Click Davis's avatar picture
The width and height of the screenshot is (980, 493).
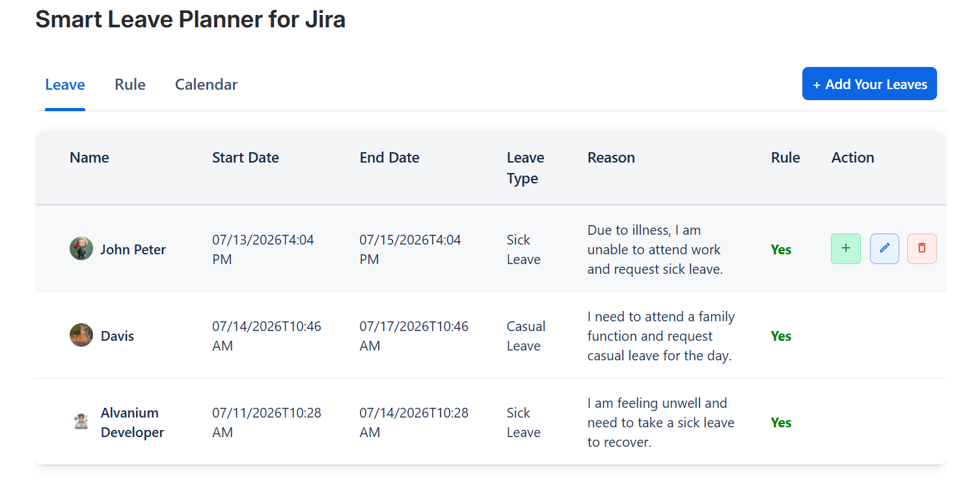pyautogui.click(x=81, y=335)
